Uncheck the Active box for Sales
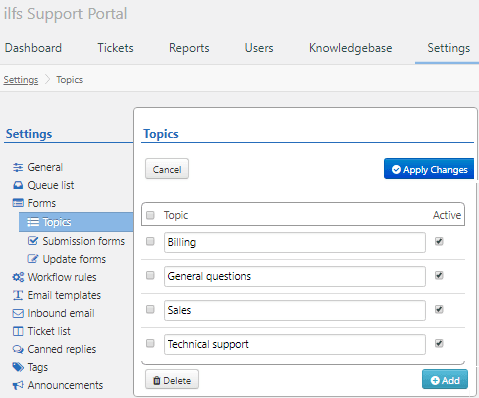The image size is (479, 398). (x=439, y=309)
